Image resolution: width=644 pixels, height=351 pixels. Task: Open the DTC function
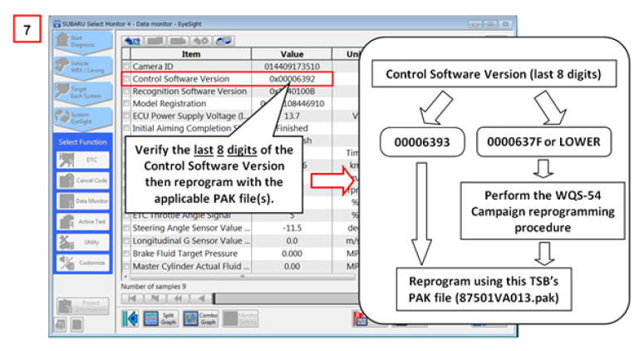pyautogui.click(x=85, y=158)
